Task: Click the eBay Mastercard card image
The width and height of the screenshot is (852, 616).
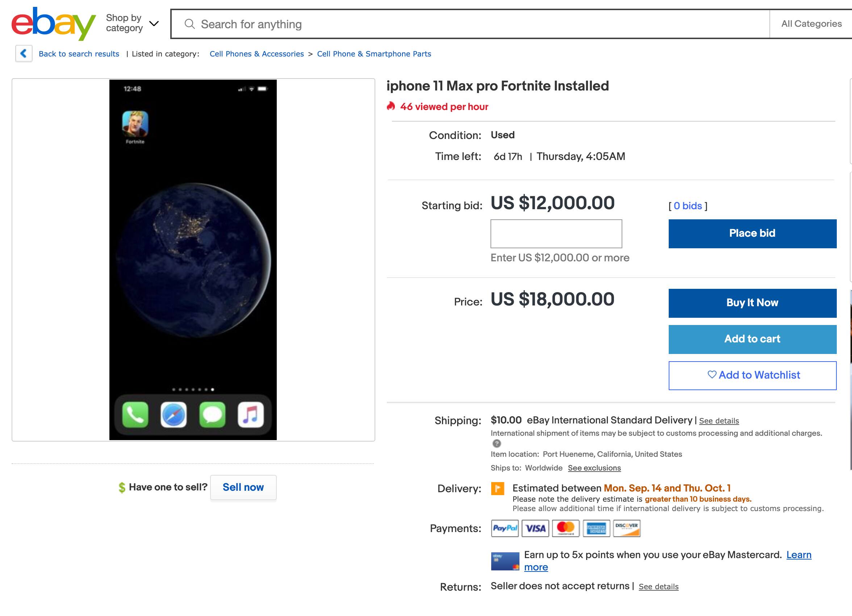Action: (505, 561)
